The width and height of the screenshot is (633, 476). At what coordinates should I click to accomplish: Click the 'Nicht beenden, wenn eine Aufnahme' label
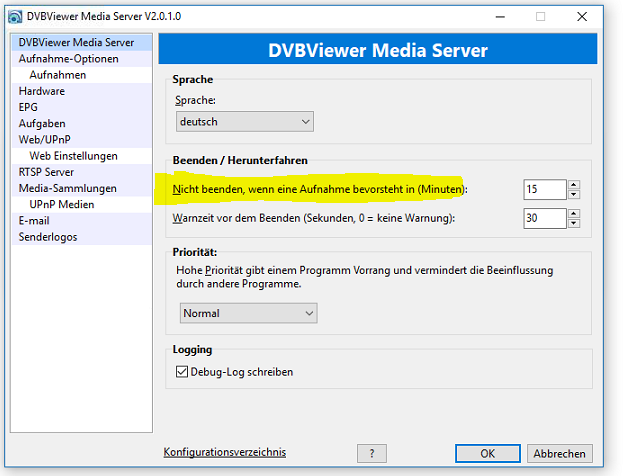tap(320, 189)
